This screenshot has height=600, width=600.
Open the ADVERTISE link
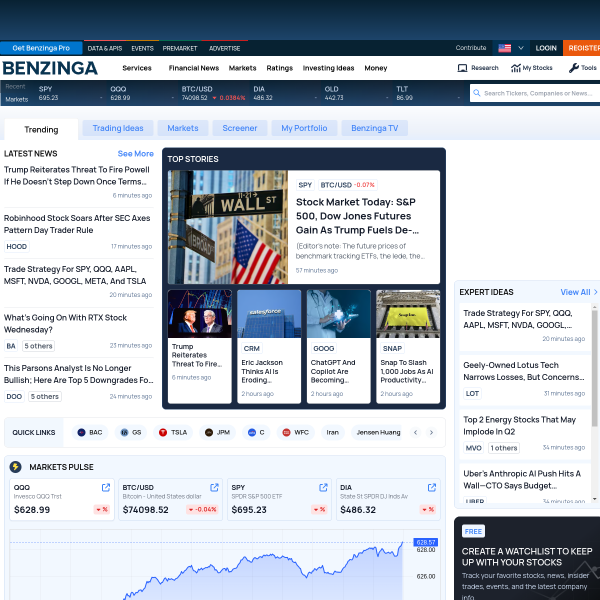[x=225, y=49]
